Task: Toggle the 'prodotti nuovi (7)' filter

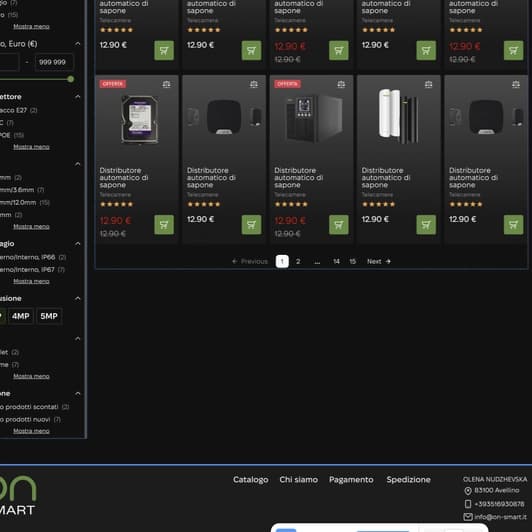Action: 31,420
